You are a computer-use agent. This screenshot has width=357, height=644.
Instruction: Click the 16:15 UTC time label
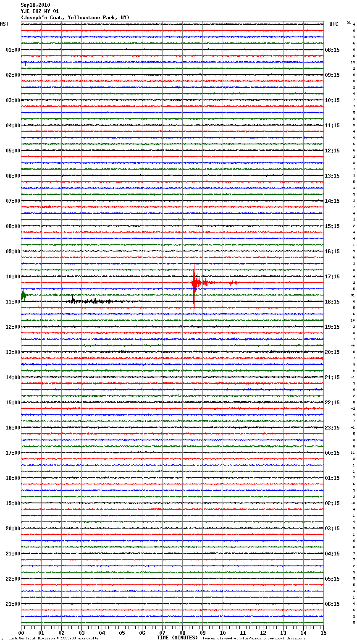(x=332, y=251)
